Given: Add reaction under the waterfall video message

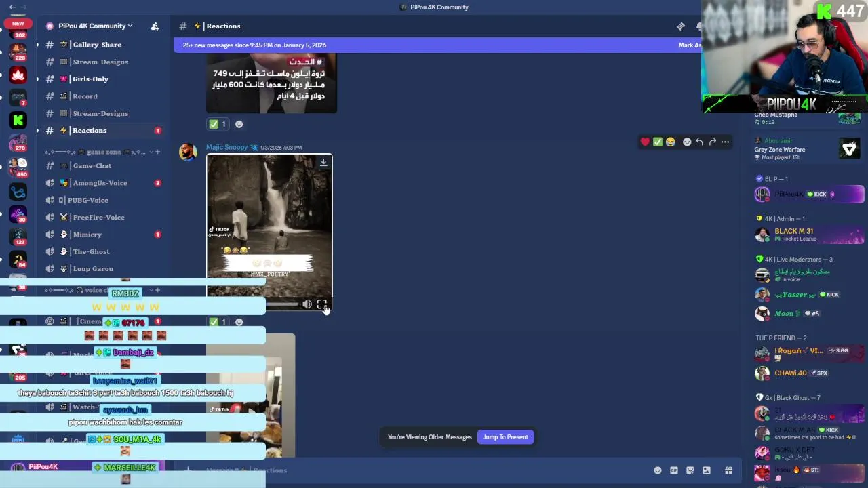Looking at the screenshot, I should tap(239, 322).
